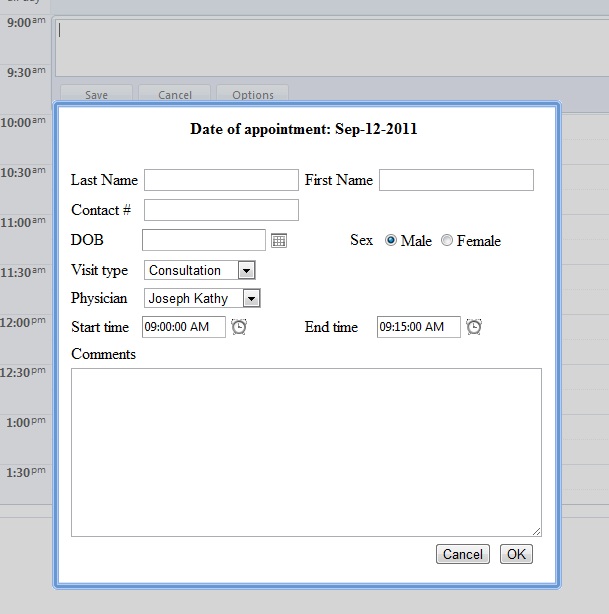This screenshot has height=614, width=609.
Task: Click into the Contact # field
Action: [x=221, y=210]
